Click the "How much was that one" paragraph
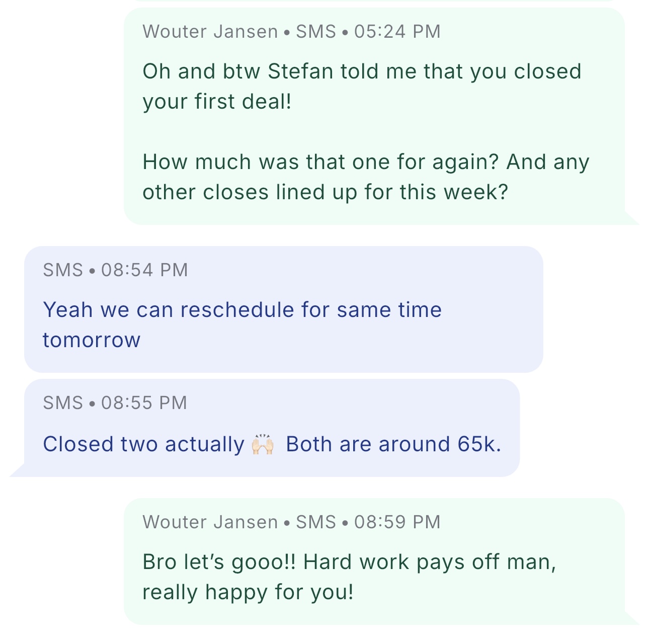The image size is (649, 644). 365,177
